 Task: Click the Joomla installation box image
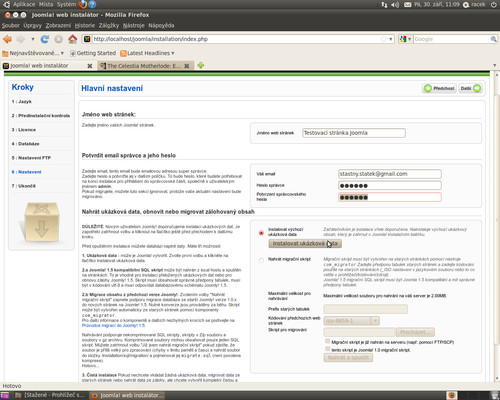point(42,222)
